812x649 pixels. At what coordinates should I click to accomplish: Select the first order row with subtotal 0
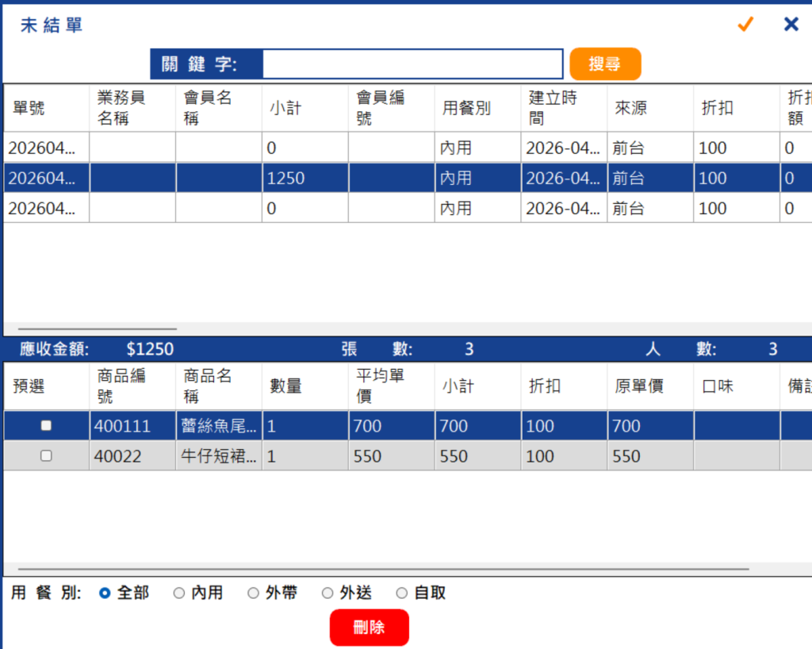coord(408,148)
